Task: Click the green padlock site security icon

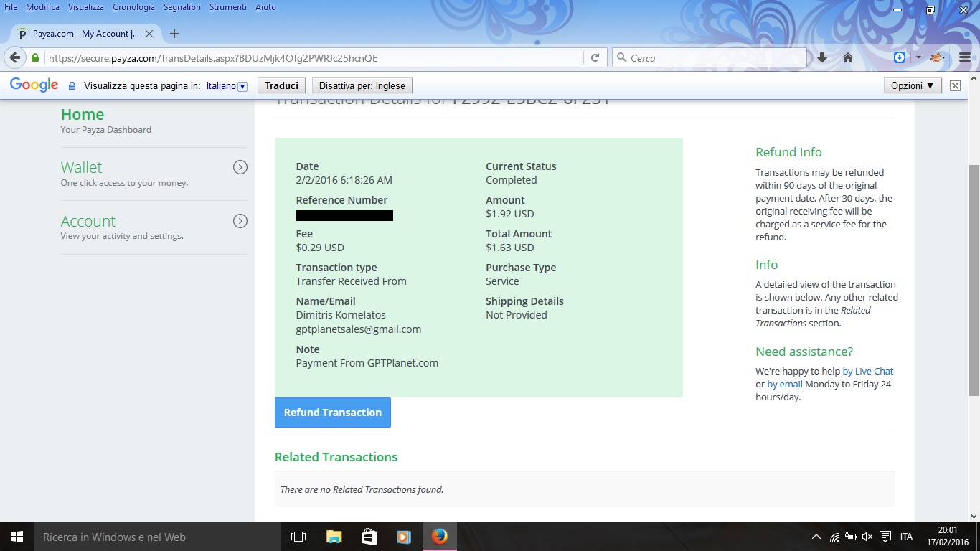Action: (x=34, y=58)
